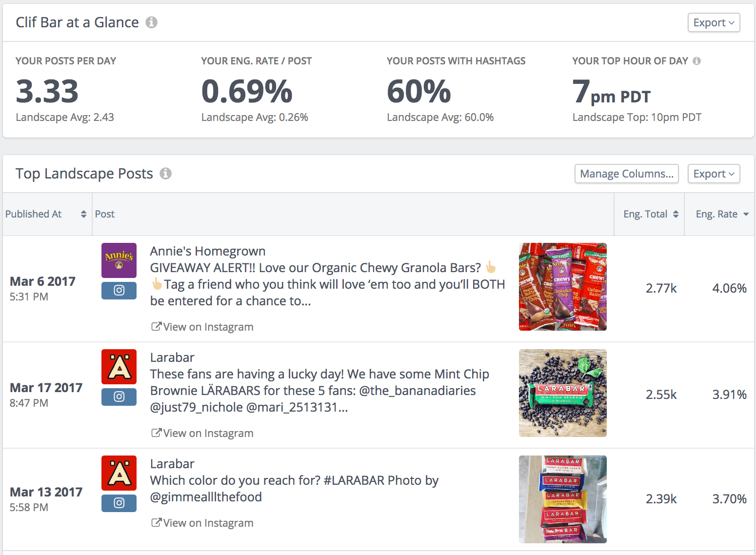Click Annie's Homegrown account name
The height and width of the screenshot is (555, 756).
click(208, 251)
